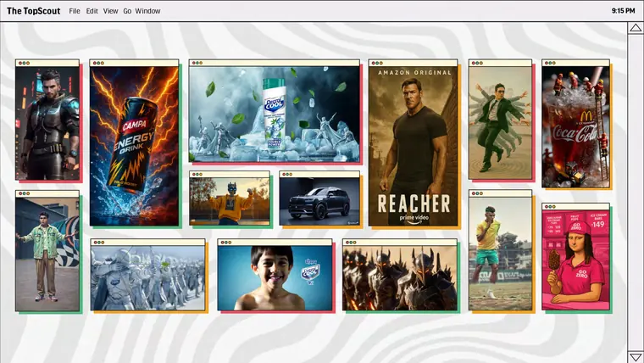Click The TopScout title in menu bar
This screenshot has height=363, width=644.
[33, 11]
